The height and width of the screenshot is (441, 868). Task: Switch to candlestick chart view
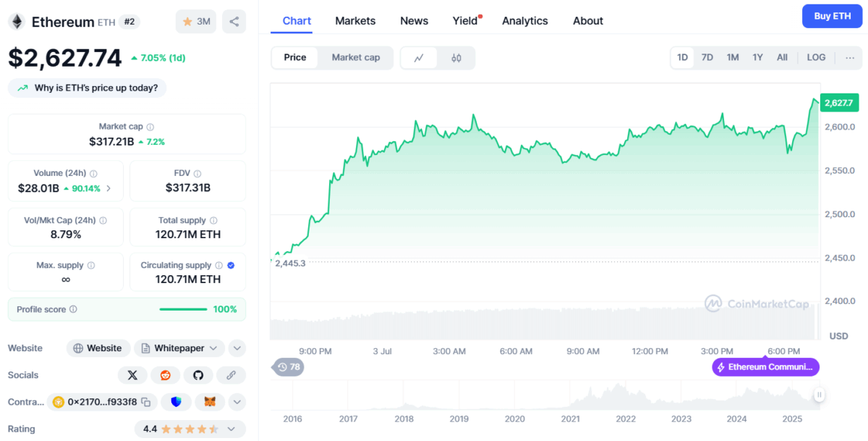click(x=456, y=58)
